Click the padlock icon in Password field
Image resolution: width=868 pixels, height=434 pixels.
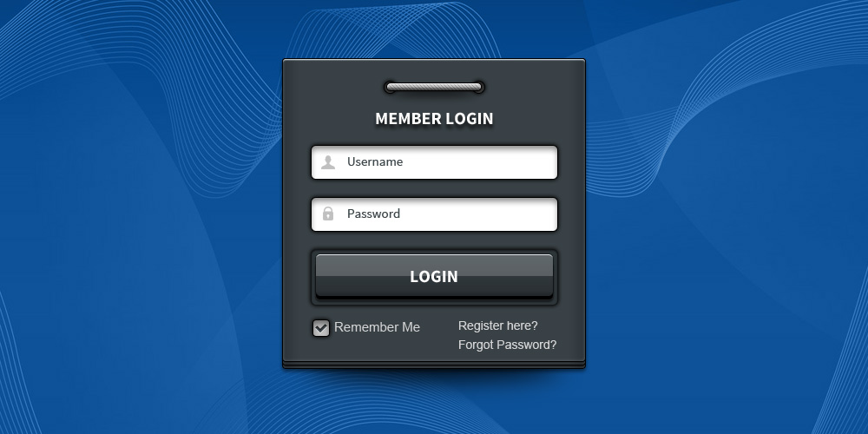[x=328, y=214]
